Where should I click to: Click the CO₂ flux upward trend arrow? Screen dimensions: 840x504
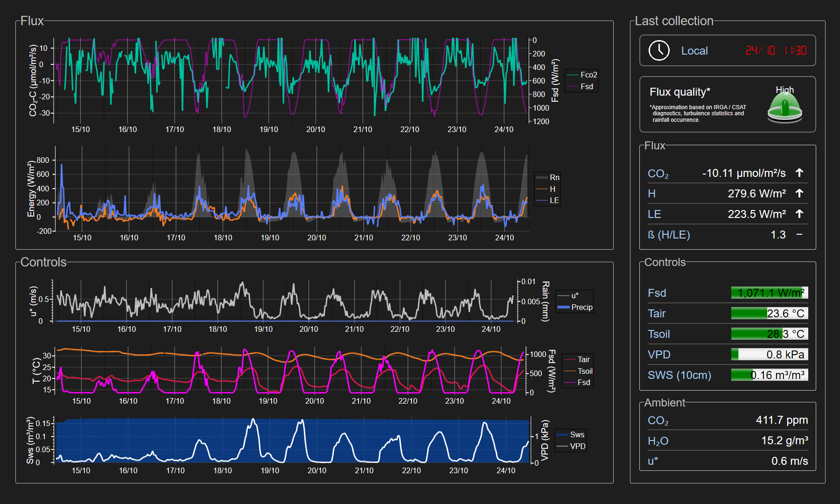click(x=799, y=173)
